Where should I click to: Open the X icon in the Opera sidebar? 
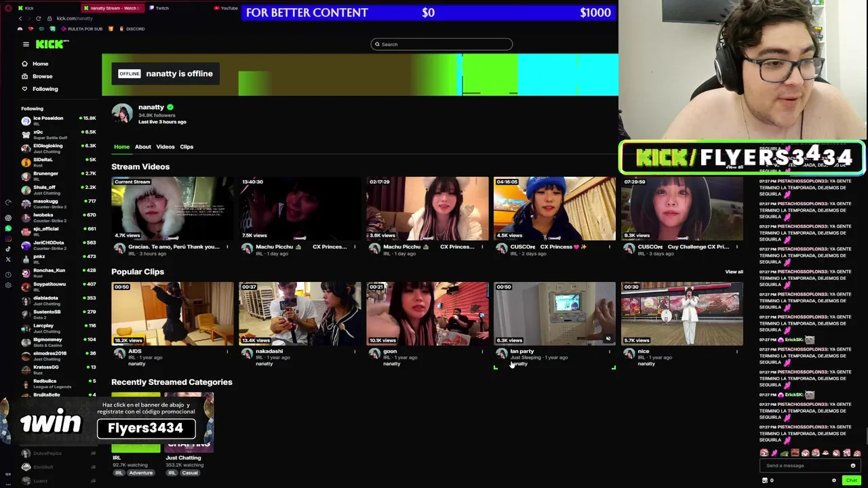8,259
